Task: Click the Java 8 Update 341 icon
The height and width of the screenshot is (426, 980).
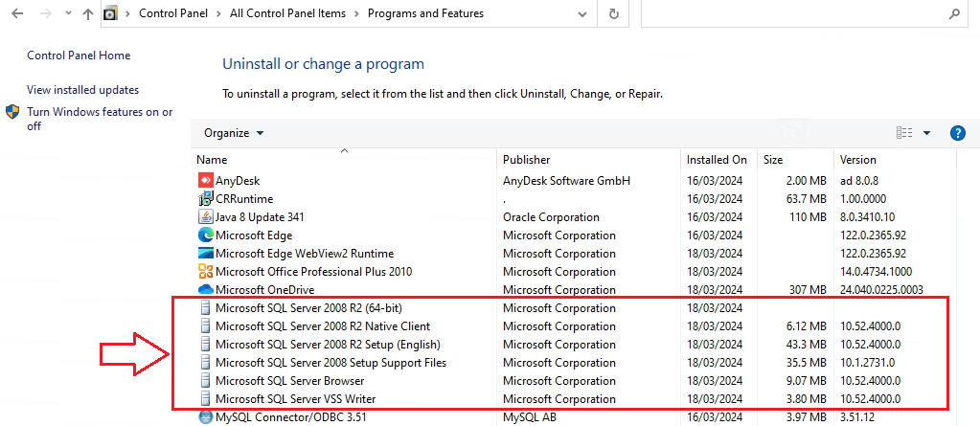Action: [206, 216]
